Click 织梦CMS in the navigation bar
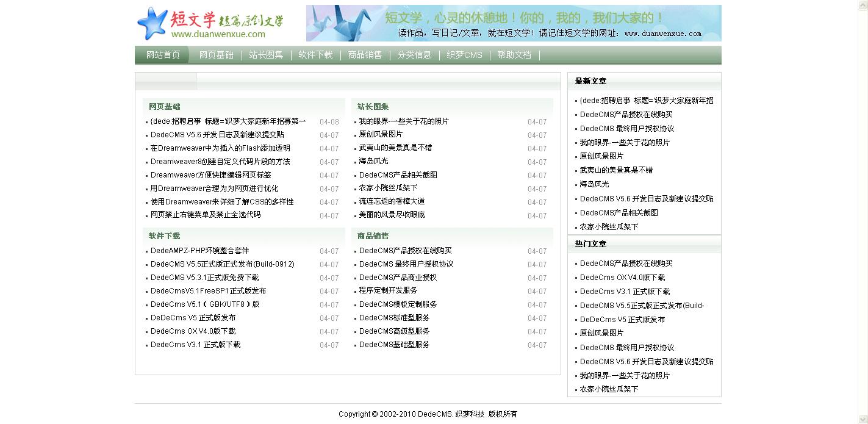 click(464, 55)
